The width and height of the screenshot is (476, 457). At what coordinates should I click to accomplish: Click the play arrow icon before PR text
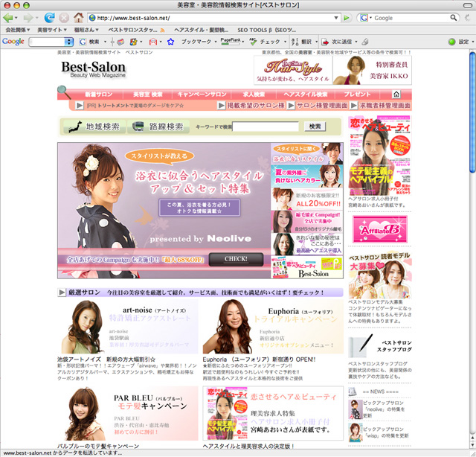tap(80, 106)
